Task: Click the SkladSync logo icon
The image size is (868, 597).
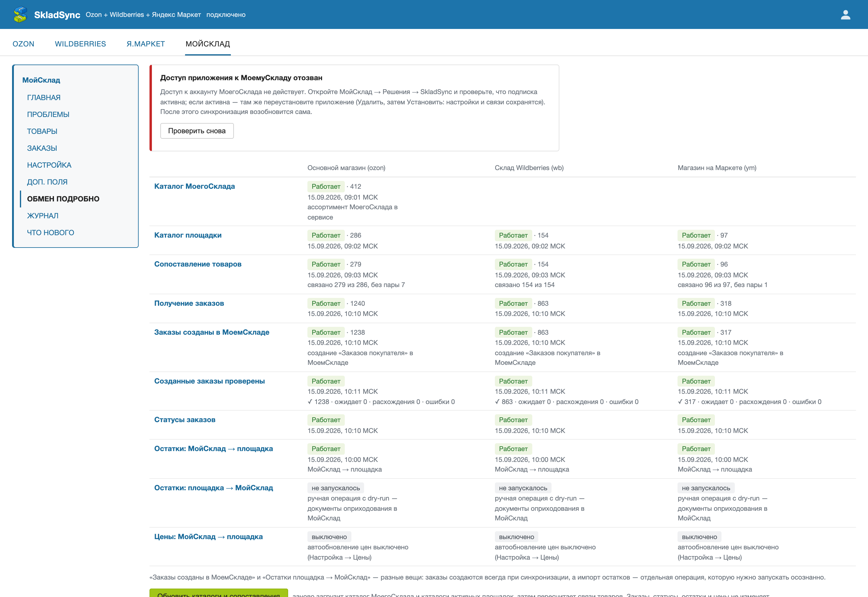Action: pyautogui.click(x=20, y=14)
